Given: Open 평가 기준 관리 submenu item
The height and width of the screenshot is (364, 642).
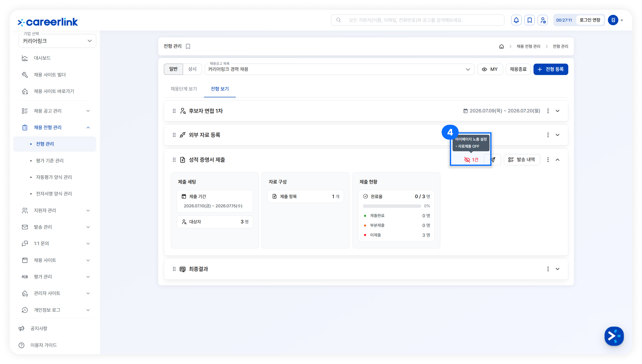Looking at the screenshot, I should click(50, 161).
